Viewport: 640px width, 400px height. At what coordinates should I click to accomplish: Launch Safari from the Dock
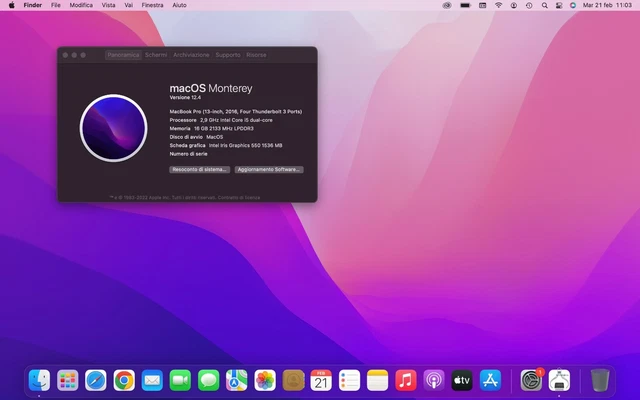(96, 380)
